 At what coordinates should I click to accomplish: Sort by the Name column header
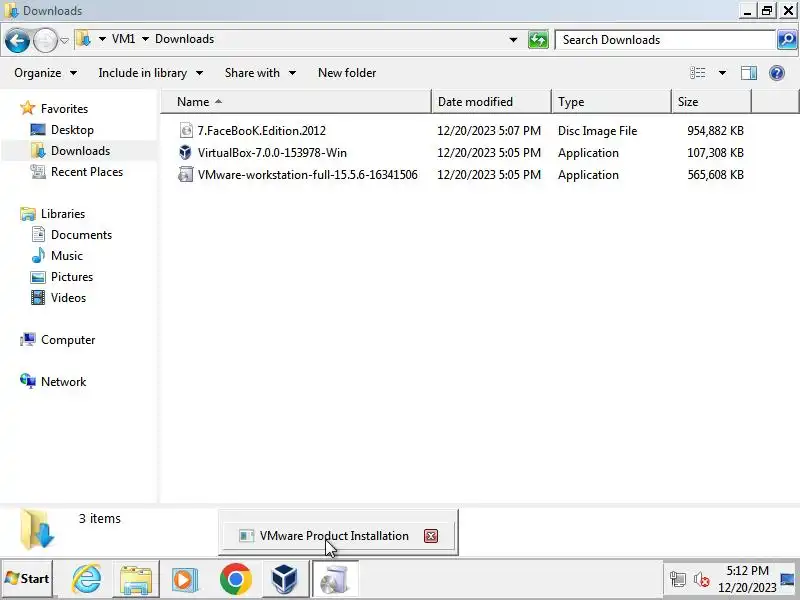pyautogui.click(x=296, y=102)
